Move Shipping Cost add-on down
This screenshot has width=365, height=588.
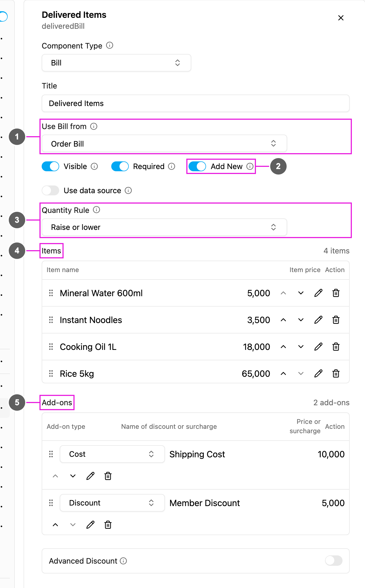pyautogui.click(x=73, y=476)
